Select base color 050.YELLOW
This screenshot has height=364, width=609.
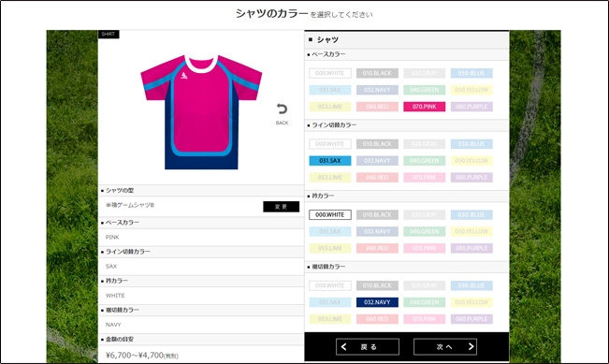point(471,90)
